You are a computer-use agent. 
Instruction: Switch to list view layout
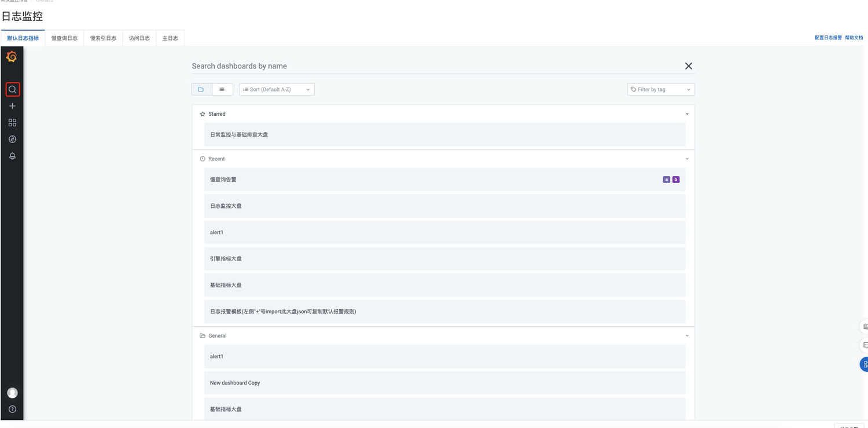[x=222, y=89]
